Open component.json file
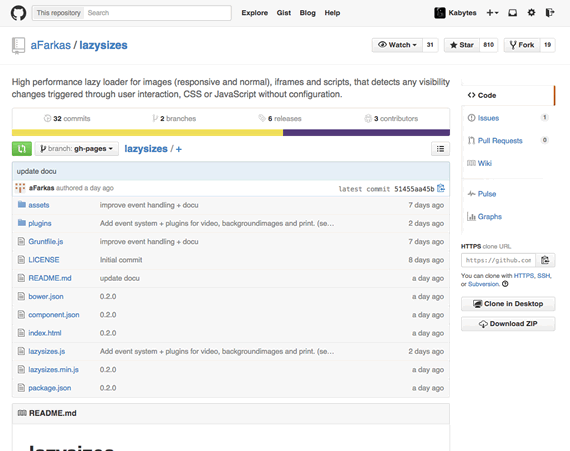The image size is (570, 451). [54, 315]
